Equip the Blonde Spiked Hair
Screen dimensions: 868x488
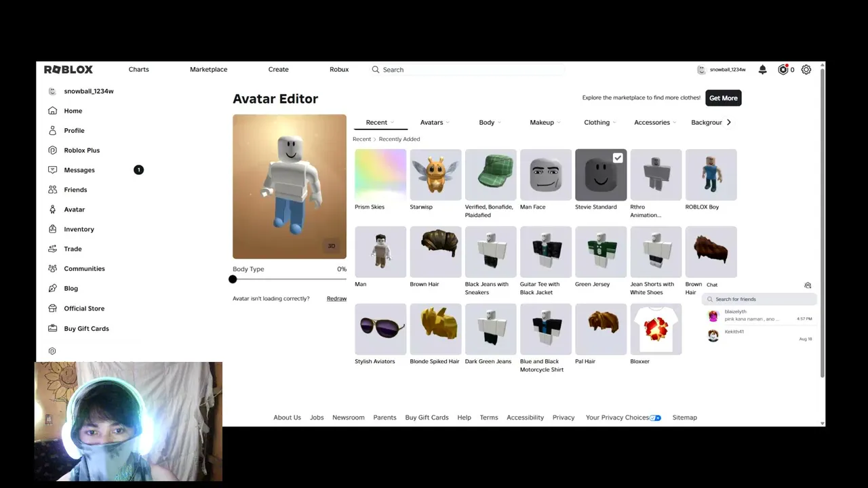coord(435,329)
